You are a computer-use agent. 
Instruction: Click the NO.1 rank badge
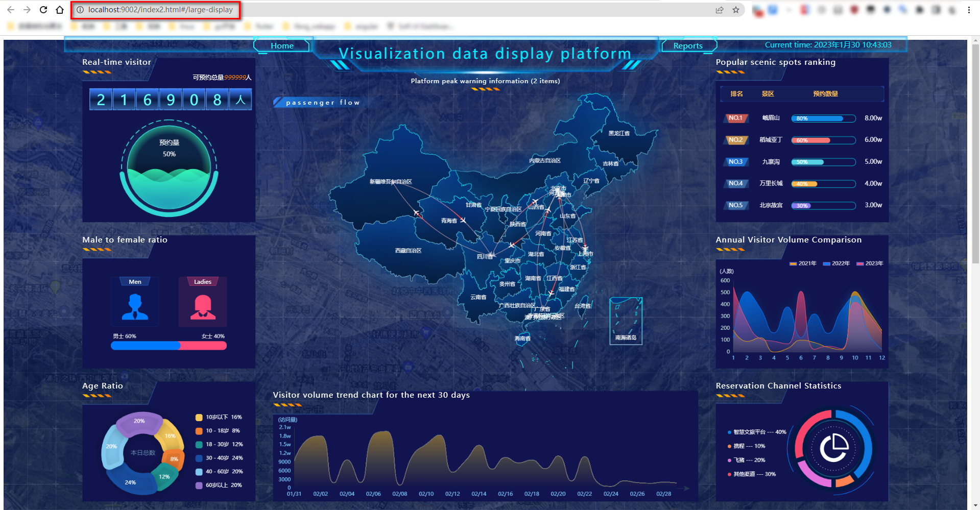point(735,118)
